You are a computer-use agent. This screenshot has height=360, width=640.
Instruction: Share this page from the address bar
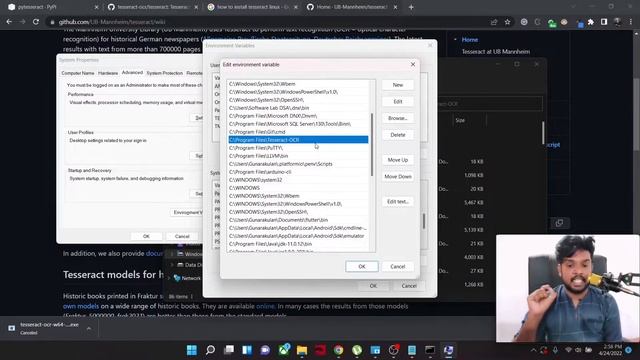pyautogui.click(x=494, y=22)
